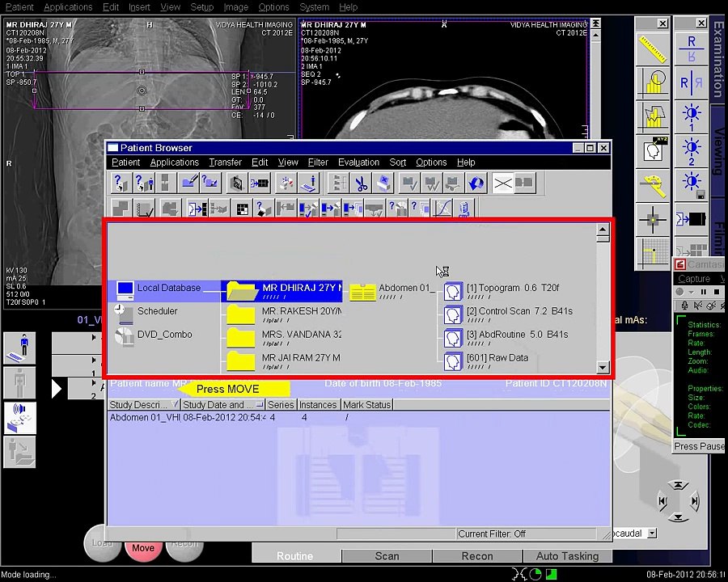Viewport: 728px width, 582px height.
Task: Click the Series column header
Action: point(281,405)
